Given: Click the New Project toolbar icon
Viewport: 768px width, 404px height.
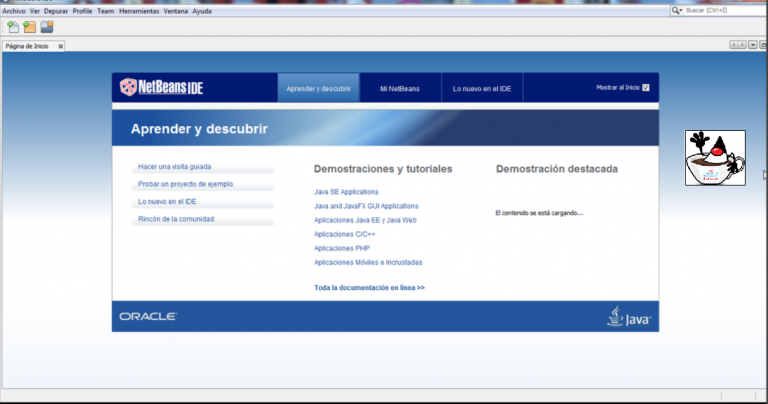Looking at the screenshot, I should [30, 27].
